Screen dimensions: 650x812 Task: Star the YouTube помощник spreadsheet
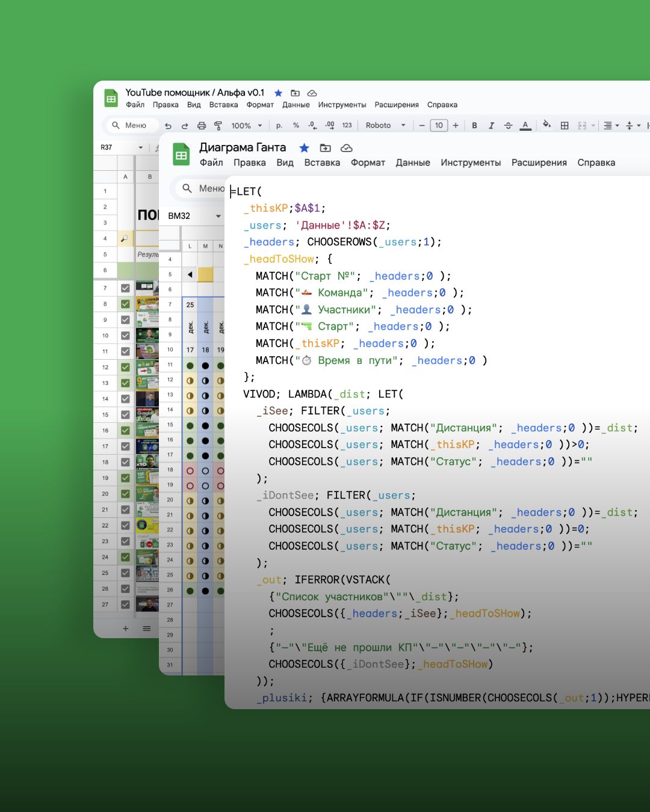pos(278,93)
